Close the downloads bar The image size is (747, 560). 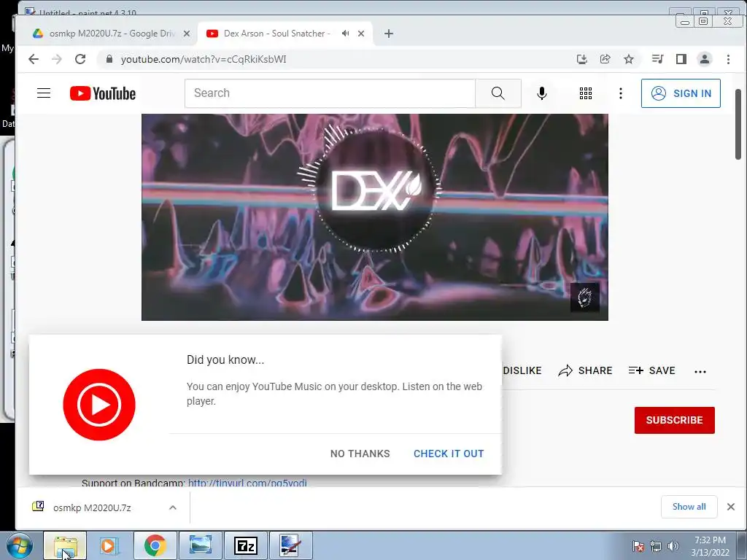coord(731,507)
